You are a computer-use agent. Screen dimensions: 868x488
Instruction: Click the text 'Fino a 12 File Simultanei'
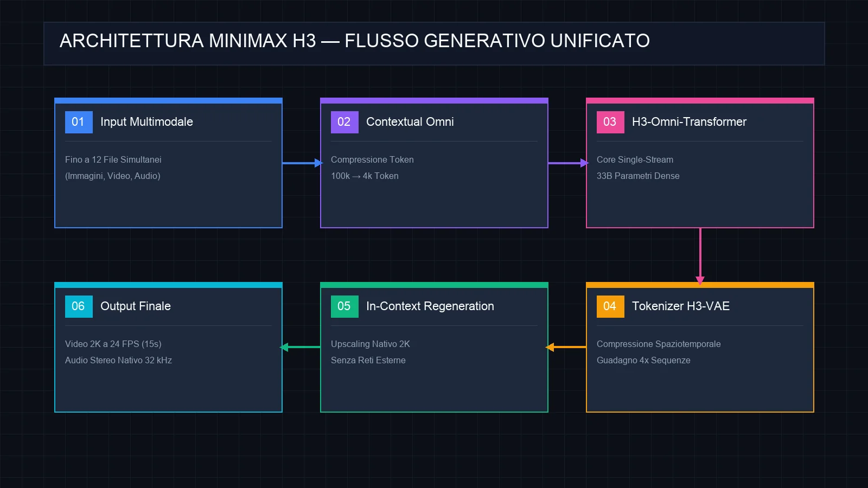[113, 159]
